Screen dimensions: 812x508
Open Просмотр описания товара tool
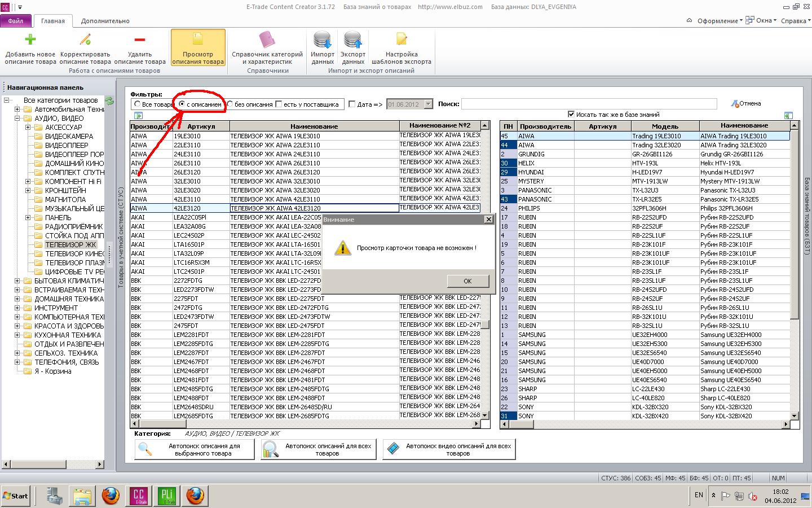[198, 49]
